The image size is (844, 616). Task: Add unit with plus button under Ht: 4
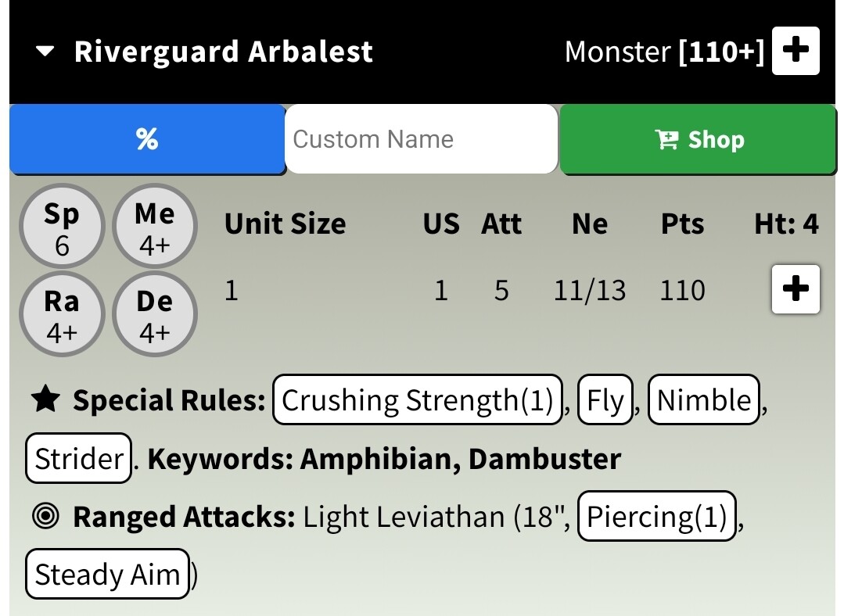pyautogui.click(x=796, y=289)
